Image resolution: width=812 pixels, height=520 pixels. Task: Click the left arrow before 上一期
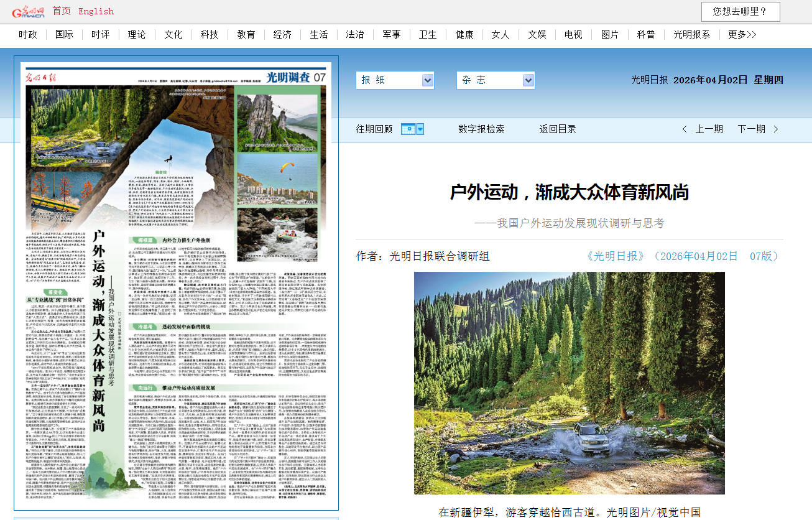click(685, 129)
